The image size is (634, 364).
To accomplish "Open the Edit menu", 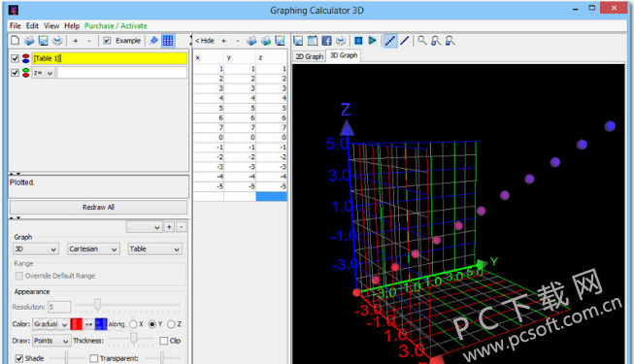I will pos(32,25).
